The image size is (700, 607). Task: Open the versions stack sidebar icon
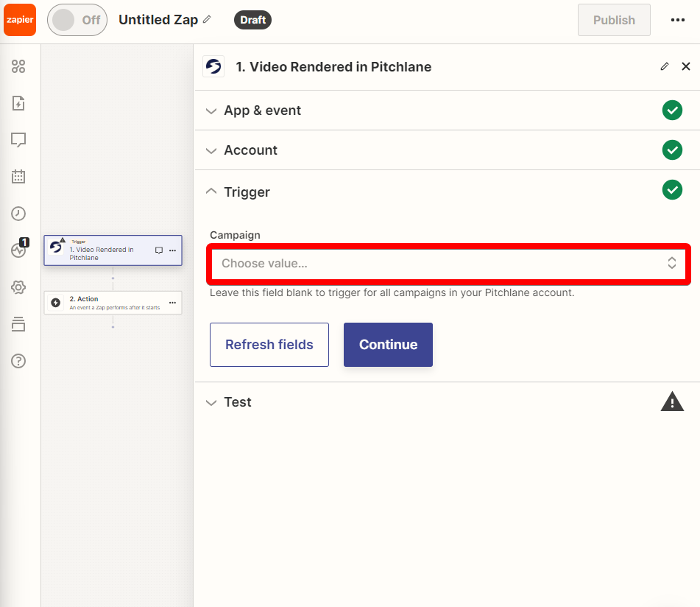click(x=18, y=324)
